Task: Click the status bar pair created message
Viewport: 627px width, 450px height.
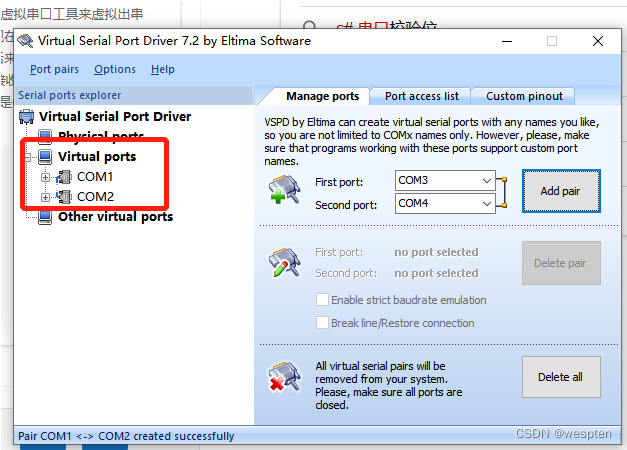Action: (x=126, y=436)
